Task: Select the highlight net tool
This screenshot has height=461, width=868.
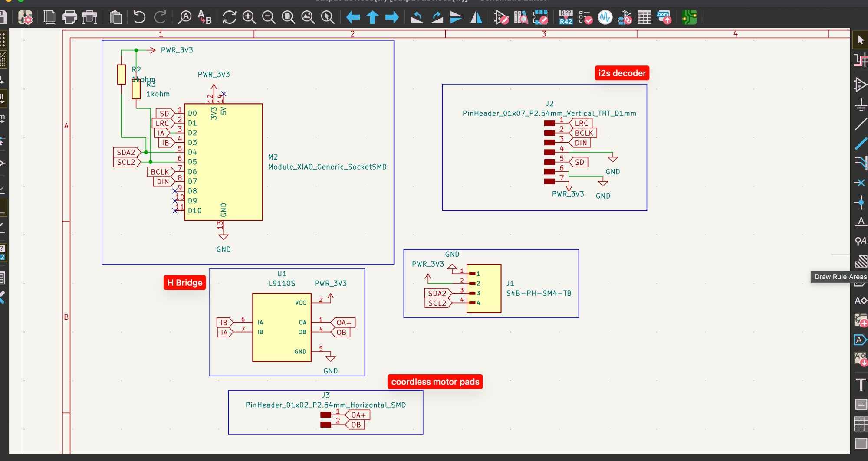Action: coord(860,60)
